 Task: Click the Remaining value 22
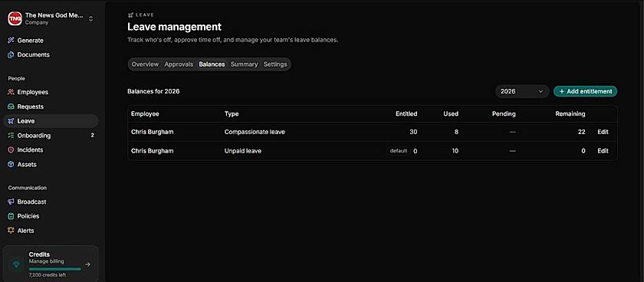(582, 132)
